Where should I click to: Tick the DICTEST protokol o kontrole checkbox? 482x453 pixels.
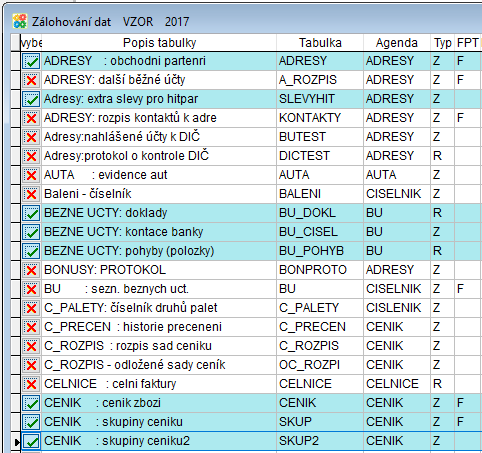31,156
